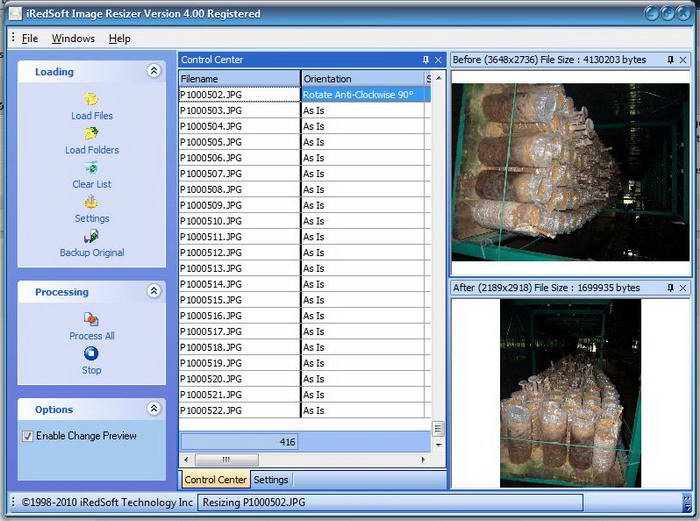Open the File menu
Viewport: 700px width, 521px height.
click(30, 38)
